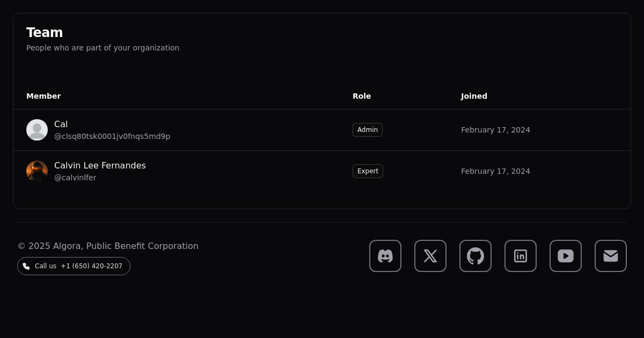Go to the LinkedIn page icon
Image resolution: width=644 pixels, height=338 pixels.
[x=521, y=256]
